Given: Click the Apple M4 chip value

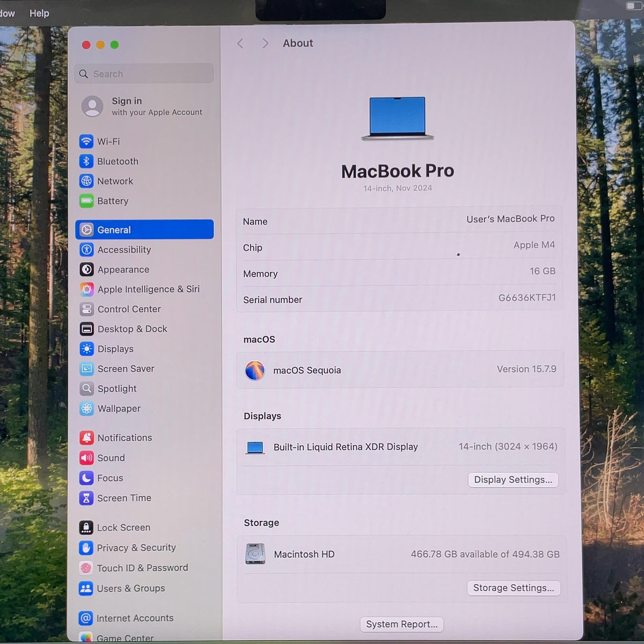Looking at the screenshot, I should [x=534, y=245].
